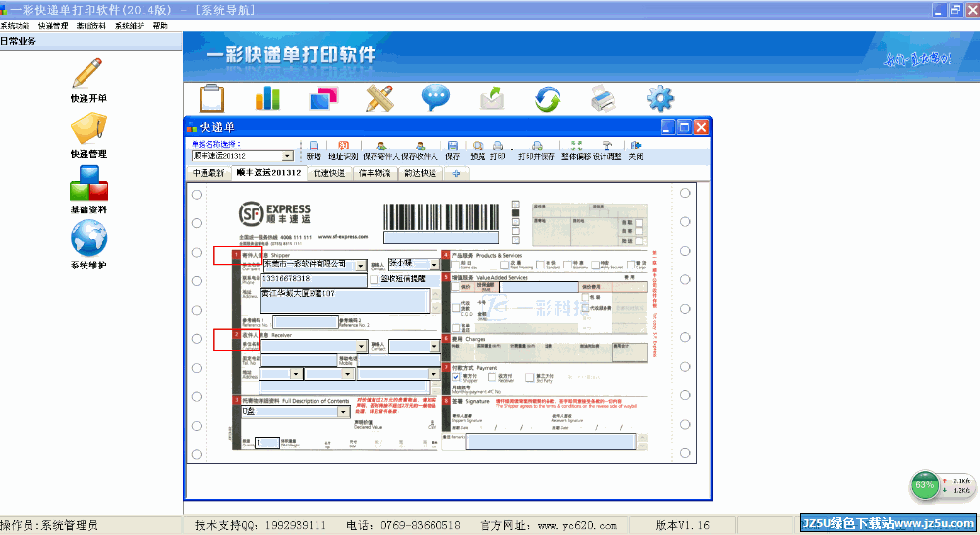
Task: Check the 即日 Same day service checkbox
Action: click(x=456, y=265)
